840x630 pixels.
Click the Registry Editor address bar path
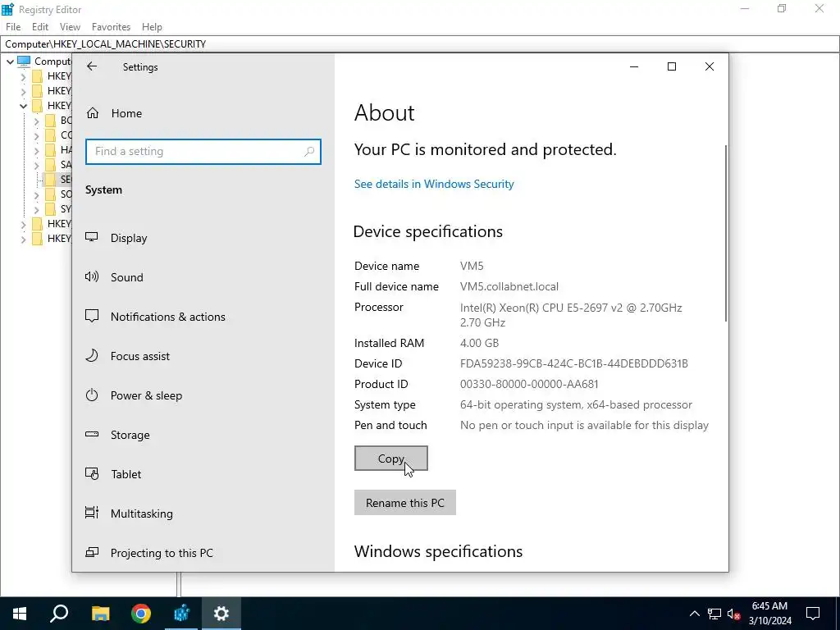coord(106,44)
